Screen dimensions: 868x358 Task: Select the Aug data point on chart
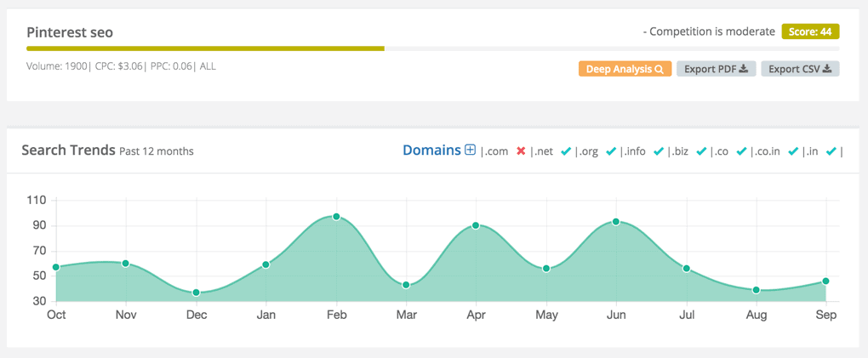click(756, 290)
